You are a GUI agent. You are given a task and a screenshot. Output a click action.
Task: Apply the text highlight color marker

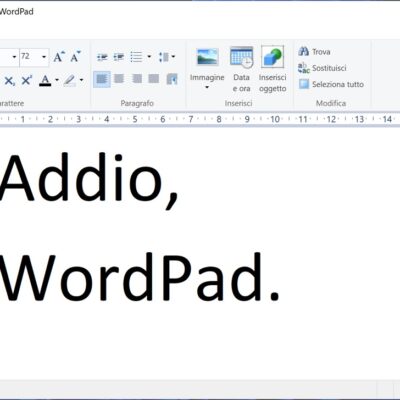coord(69,80)
